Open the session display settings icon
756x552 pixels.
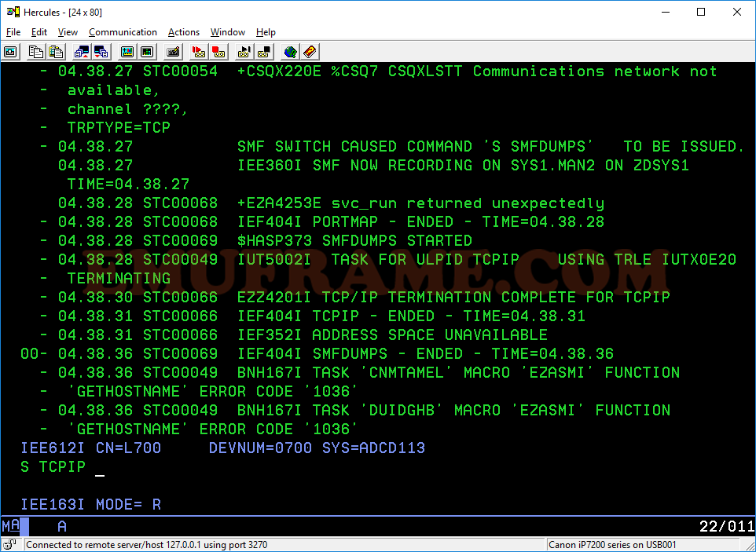tap(127, 52)
